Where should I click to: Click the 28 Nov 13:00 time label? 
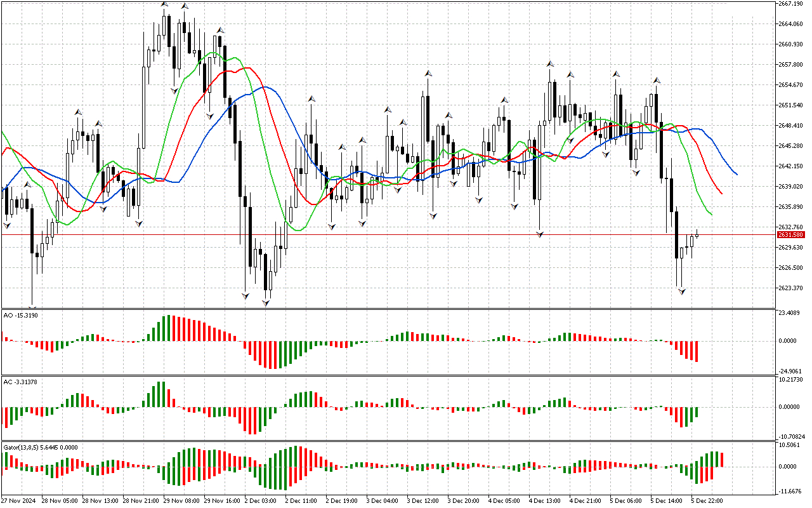tap(100, 501)
